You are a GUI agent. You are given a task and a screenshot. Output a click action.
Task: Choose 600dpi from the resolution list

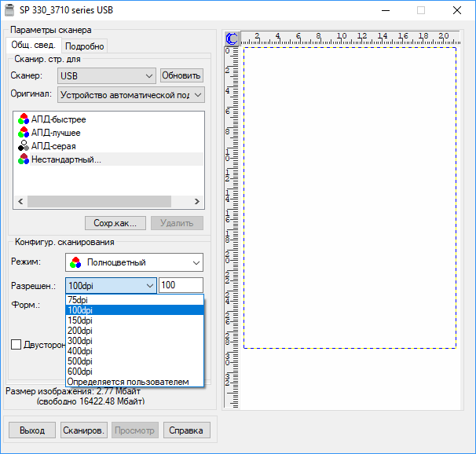coord(135,372)
